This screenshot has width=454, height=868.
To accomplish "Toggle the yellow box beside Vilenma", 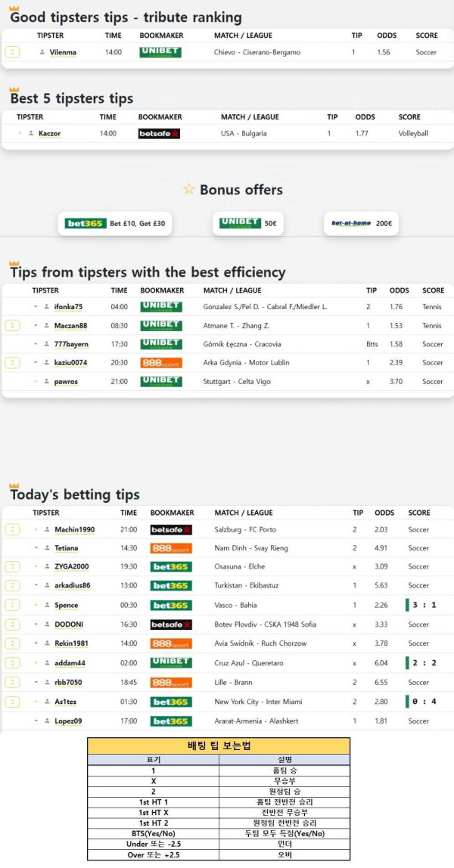I will coord(12,52).
